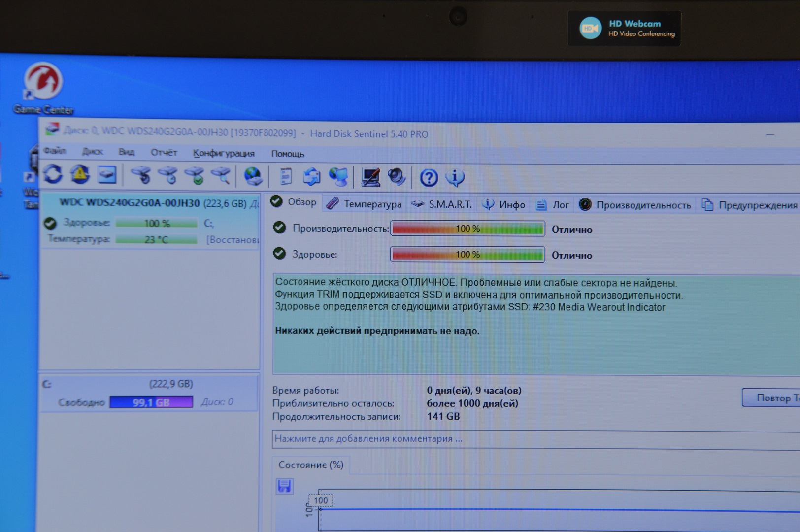Select the Состояние (%) chart tab
The width and height of the screenshot is (800, 532).
[311, 465]
